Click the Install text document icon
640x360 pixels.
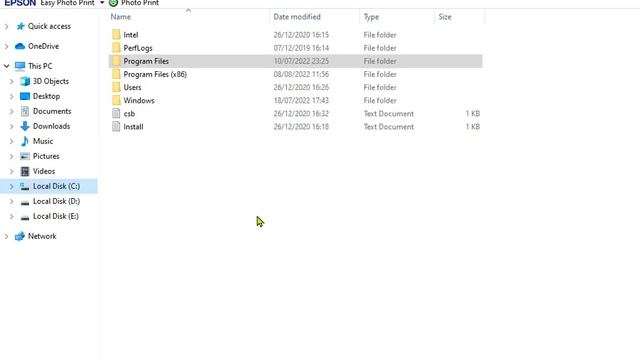coord(116,127)
